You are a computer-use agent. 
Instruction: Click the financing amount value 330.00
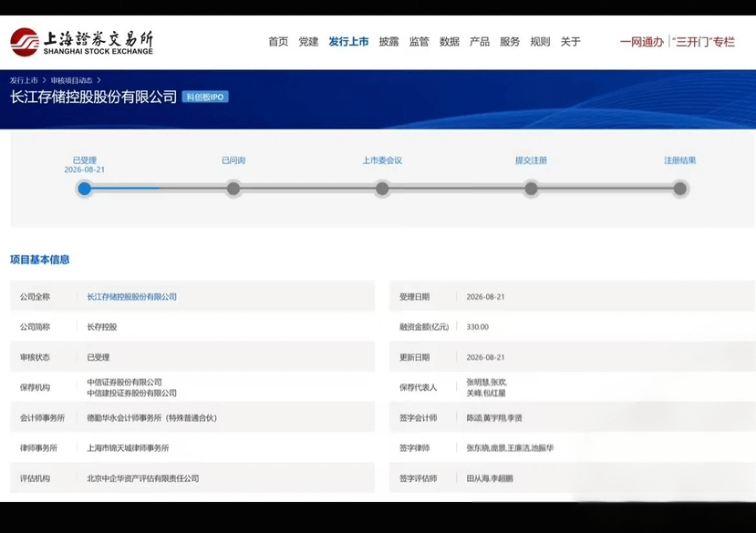click(x=477, y=327)
